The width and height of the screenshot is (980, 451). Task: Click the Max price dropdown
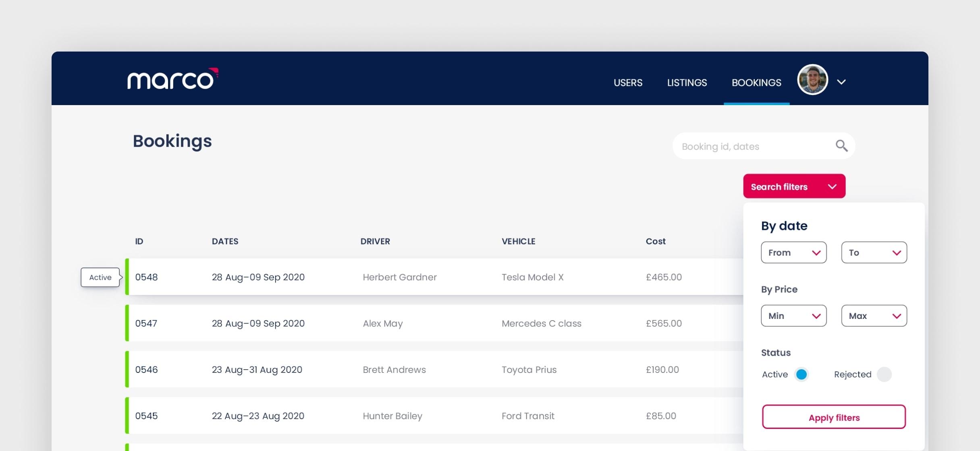click(874, 315)
